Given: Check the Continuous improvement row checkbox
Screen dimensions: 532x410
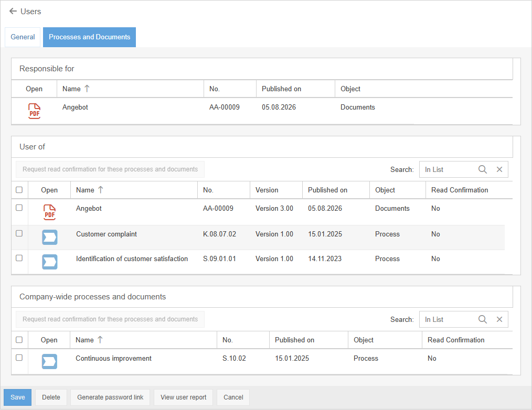Looking at the screenshot, I should [19, 358].
